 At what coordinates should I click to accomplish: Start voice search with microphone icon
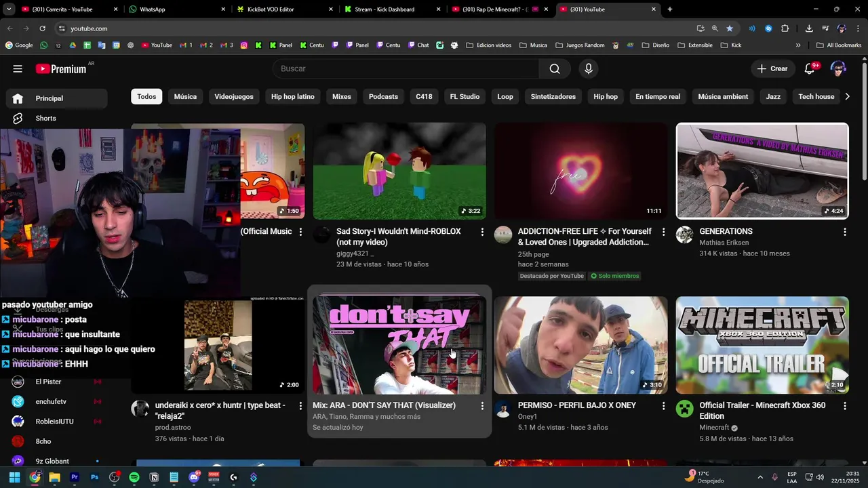click(x=589, y=68)
